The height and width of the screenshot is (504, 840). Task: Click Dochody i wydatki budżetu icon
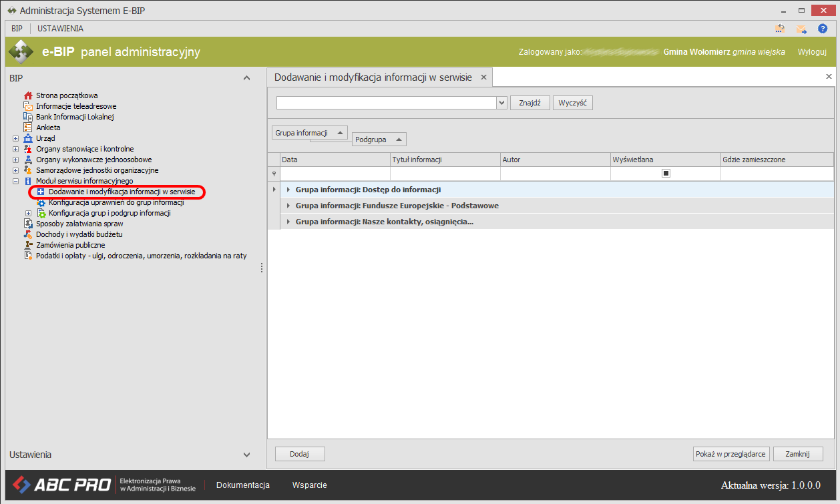coord(28,234)
